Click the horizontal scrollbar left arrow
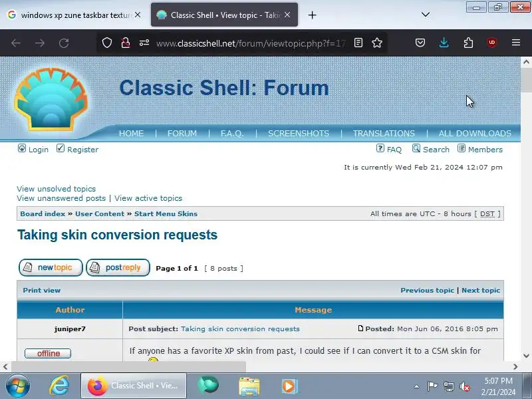 5,366
